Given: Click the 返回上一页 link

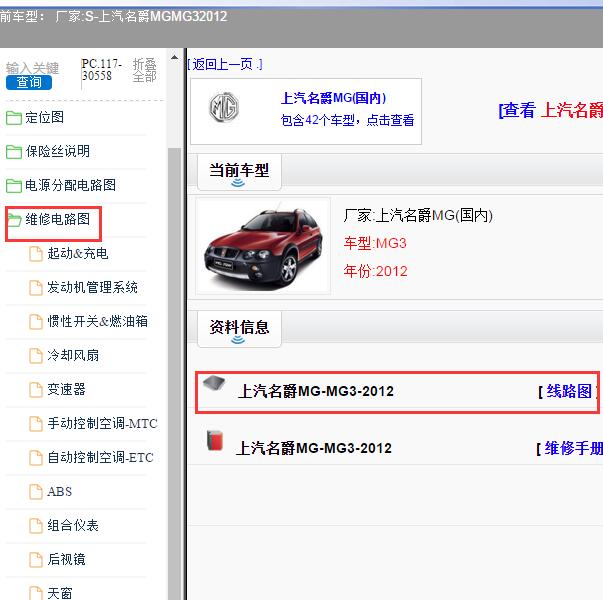Looking at the screenshot, I should point(225,64).
